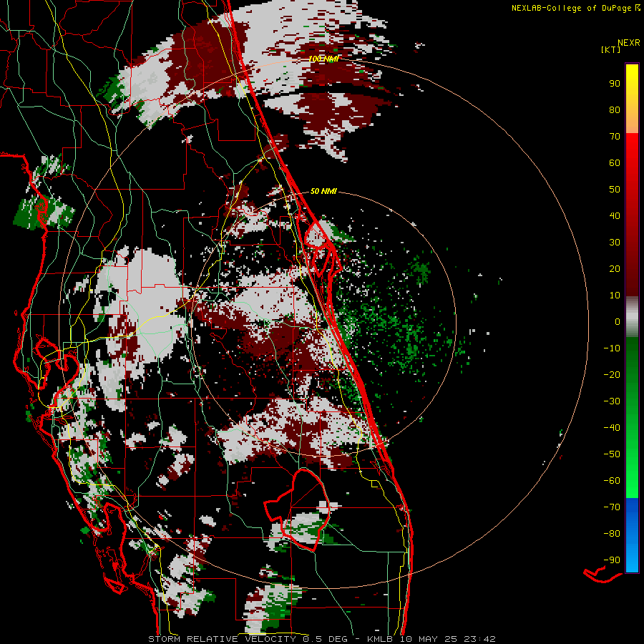Select the -40 value on the velocity scale
Image resolution: width=644 pixels, height=644 pixels.
click(x=612, y=428)
